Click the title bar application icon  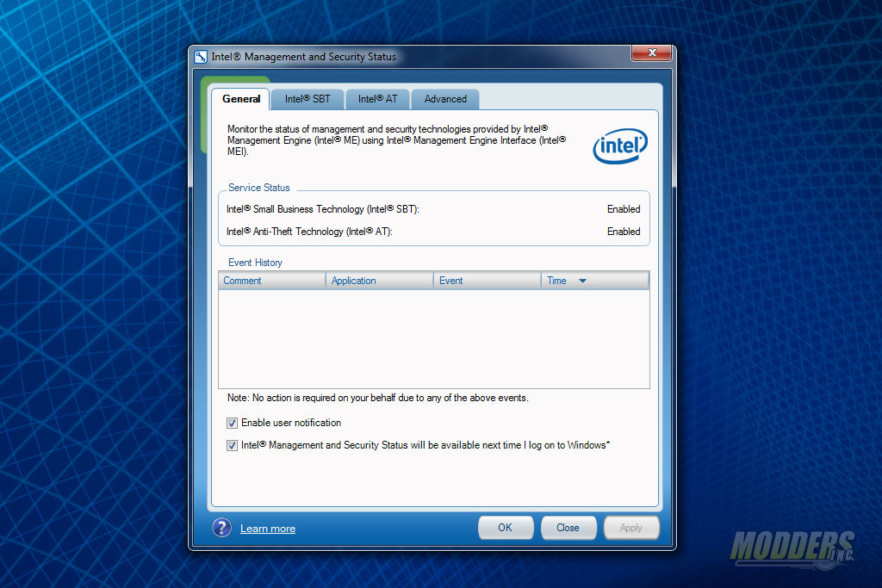tap(201, 57)
